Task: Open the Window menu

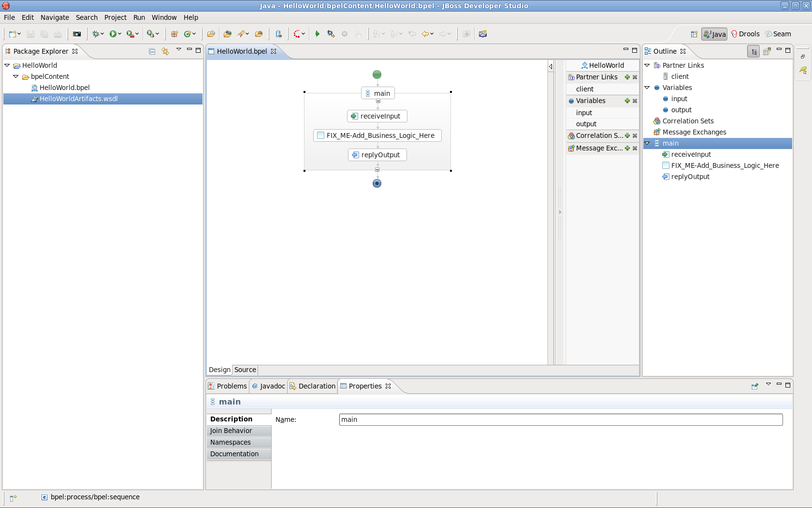Action: [164, 17]
